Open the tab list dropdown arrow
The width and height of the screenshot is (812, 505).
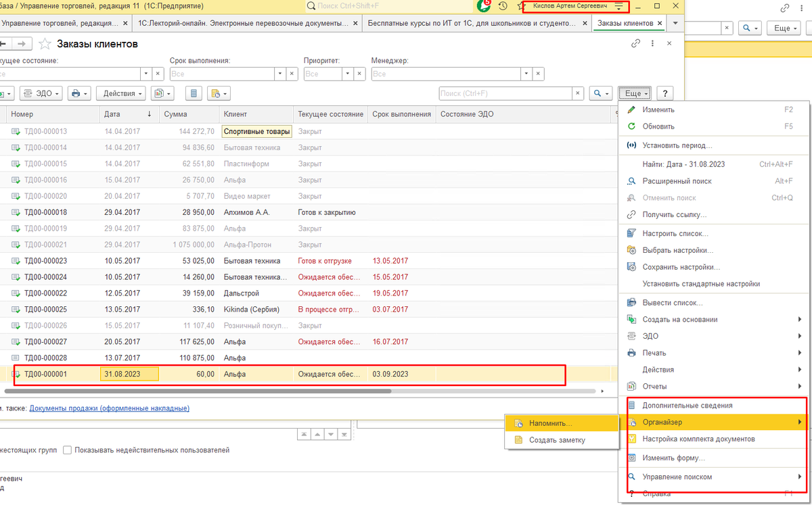tap(675, 23)
